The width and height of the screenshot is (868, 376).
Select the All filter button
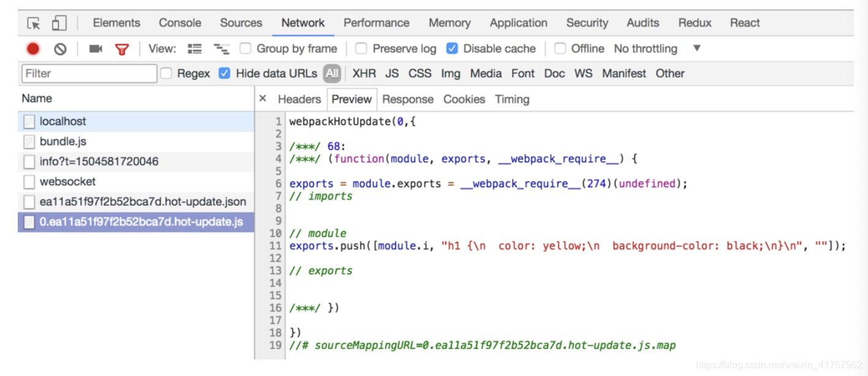click(x=332, y=73)
